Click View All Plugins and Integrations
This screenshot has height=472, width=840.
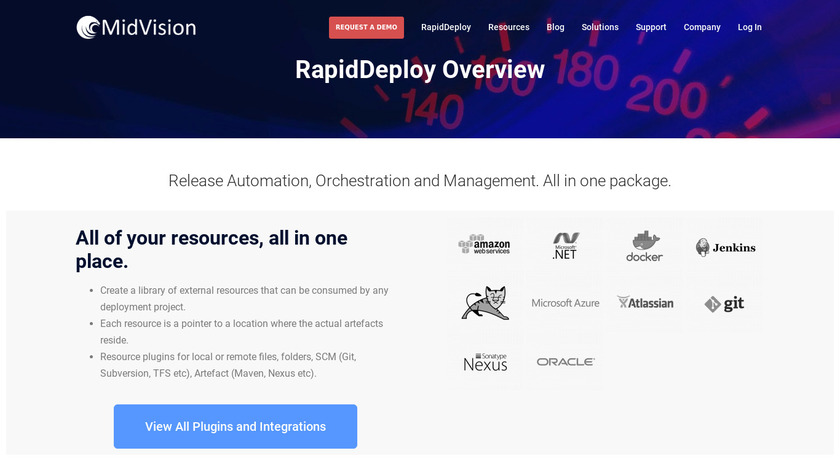tap(235, 426)
